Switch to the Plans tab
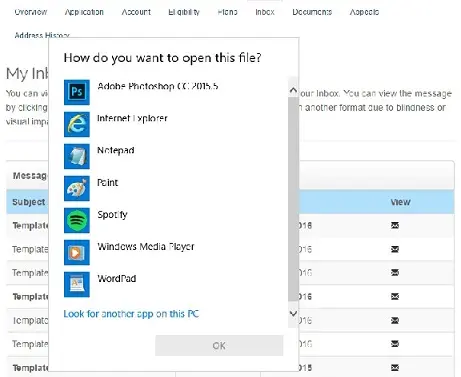461x377 pixels. tap(227, 12)
